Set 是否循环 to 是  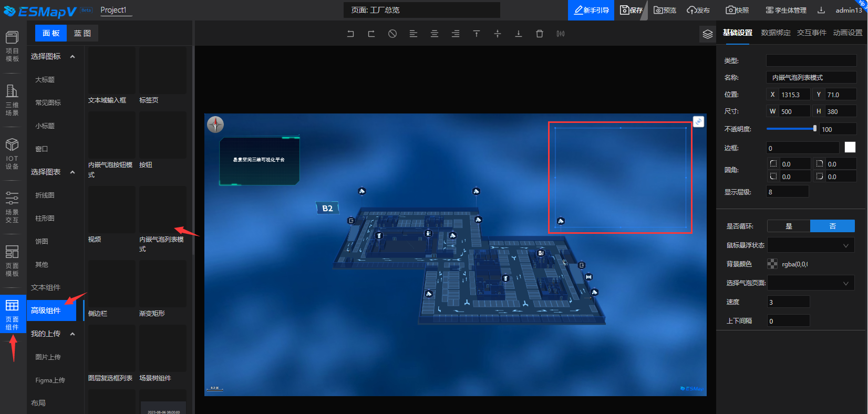click(x=789, y=226)
